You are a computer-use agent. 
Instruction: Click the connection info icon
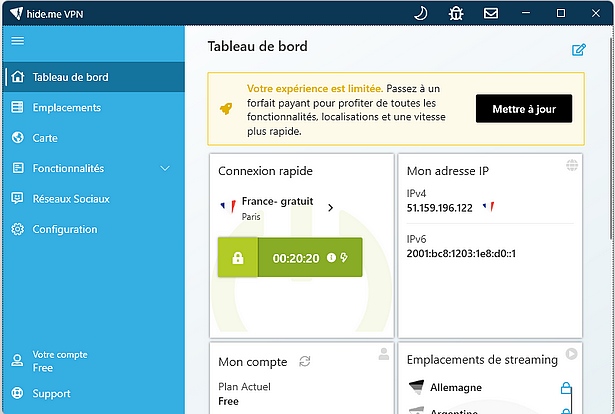331,258
